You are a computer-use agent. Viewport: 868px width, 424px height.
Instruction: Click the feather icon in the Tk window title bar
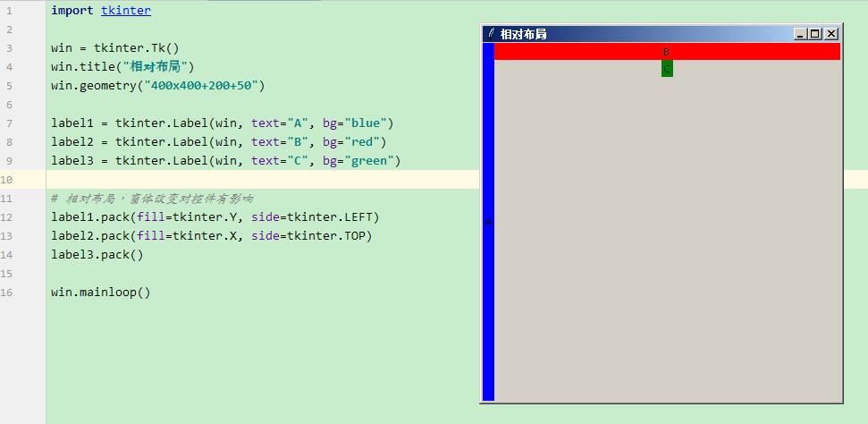(491, 33)
